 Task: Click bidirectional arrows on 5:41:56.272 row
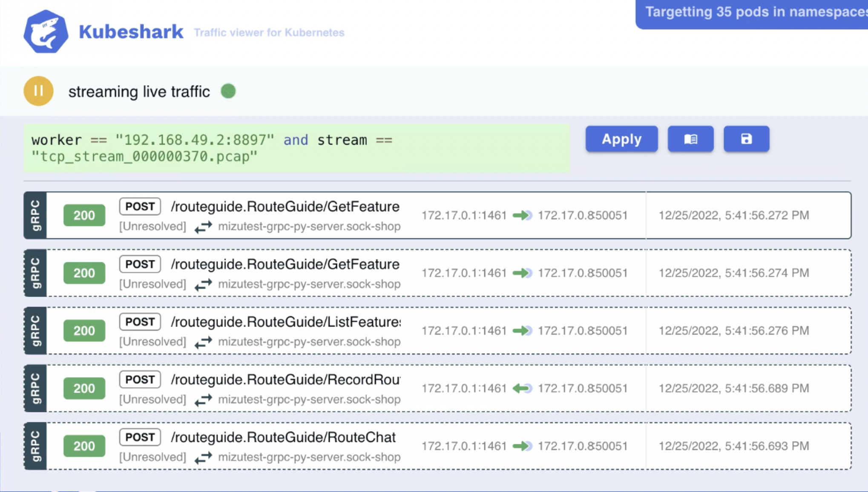[203, 227]
